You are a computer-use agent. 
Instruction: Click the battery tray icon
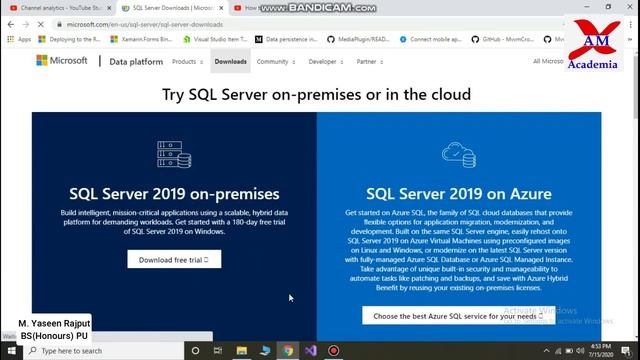pos(569,351)
